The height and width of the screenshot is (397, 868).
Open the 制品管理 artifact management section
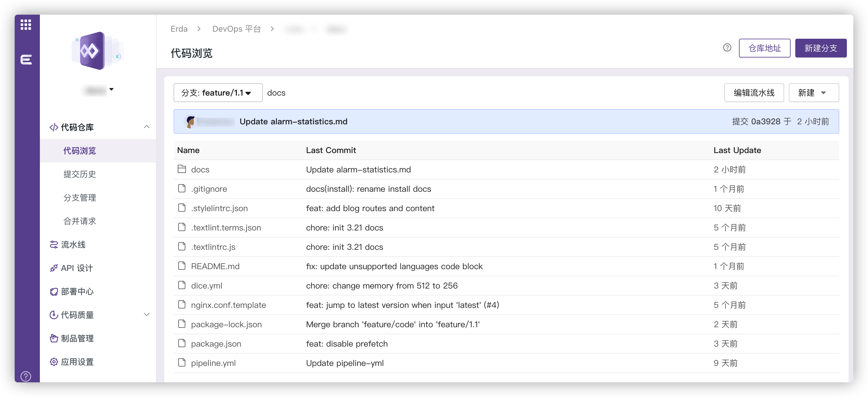(x=77, y=338)
